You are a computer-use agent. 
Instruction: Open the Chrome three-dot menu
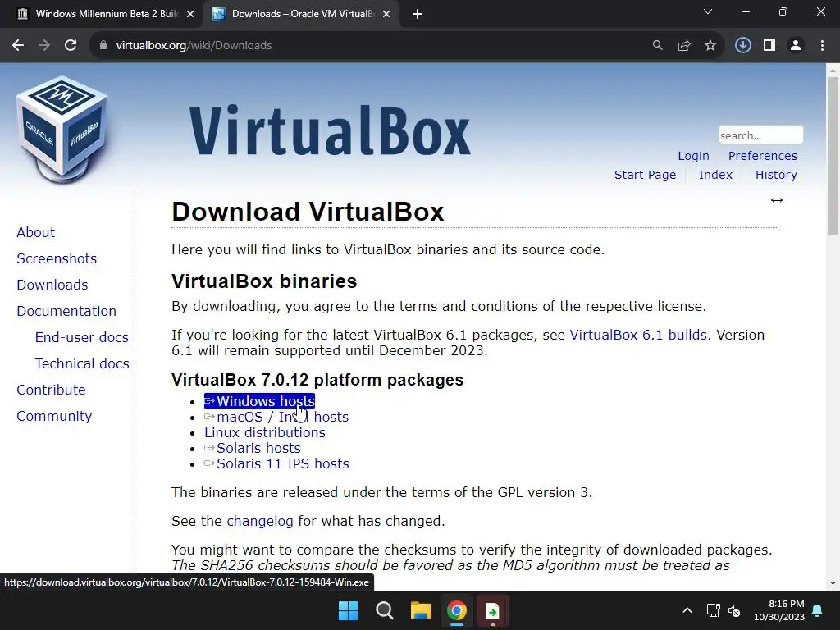(x=822, y=46)
